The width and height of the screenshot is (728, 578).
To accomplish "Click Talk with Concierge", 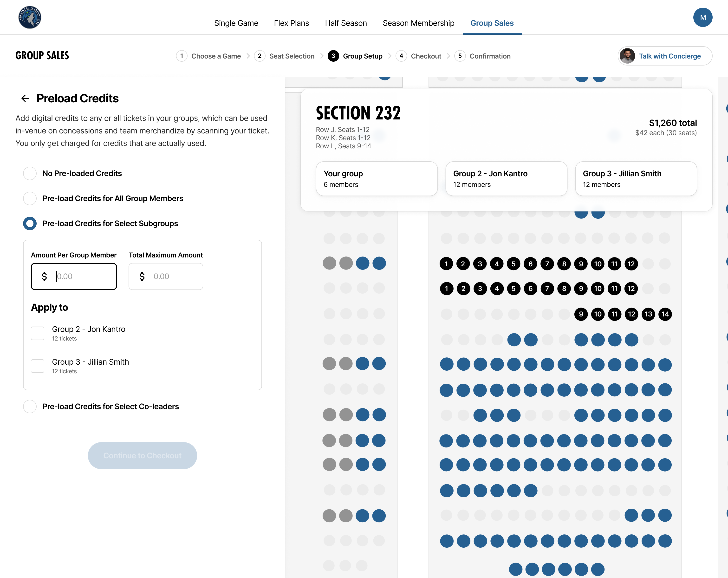I will pos(669,56).
